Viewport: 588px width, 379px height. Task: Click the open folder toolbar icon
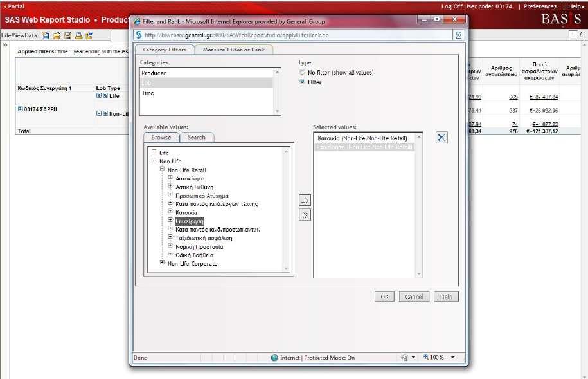click(57, 35)
